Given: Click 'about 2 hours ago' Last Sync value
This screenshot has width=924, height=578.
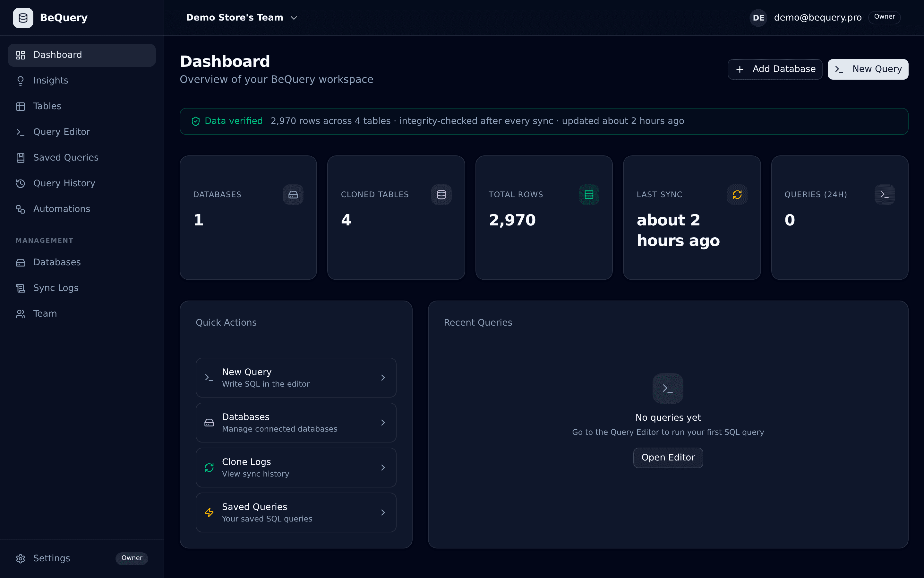Looking at the screenshot, I should pyautogui.click(x=678, y=231).
